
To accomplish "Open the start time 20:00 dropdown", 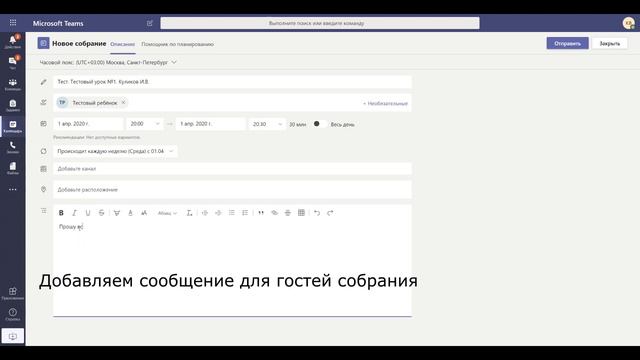I will coord(144,124).
